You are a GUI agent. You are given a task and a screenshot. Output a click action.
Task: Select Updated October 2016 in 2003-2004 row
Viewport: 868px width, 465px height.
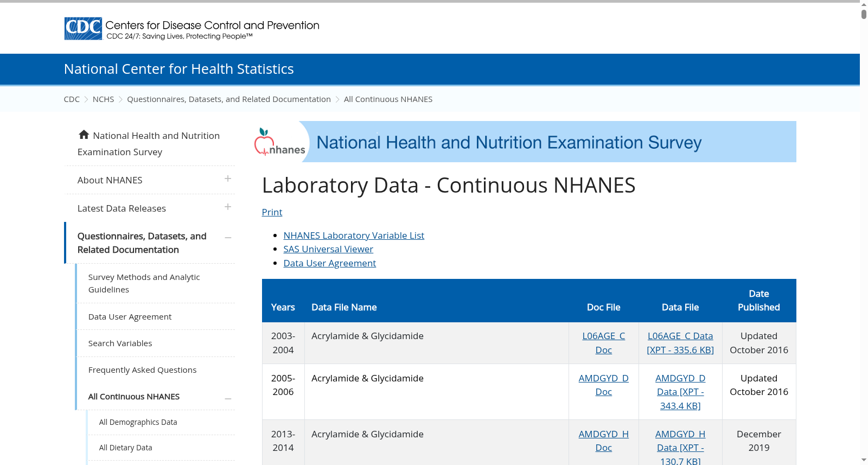click(x=759, y=343)
